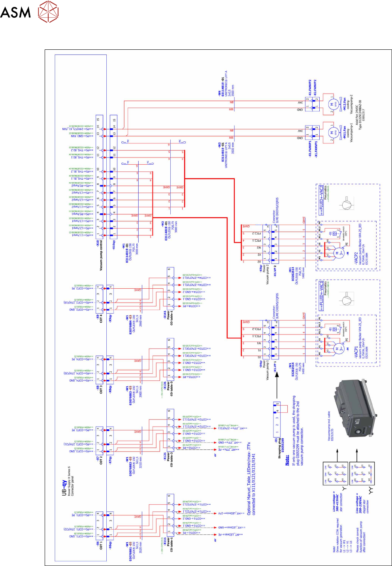The image size is (392, 566).
Task: Select pump symbol in FLUID+-VAC2 box
Action: pos(347,204)
